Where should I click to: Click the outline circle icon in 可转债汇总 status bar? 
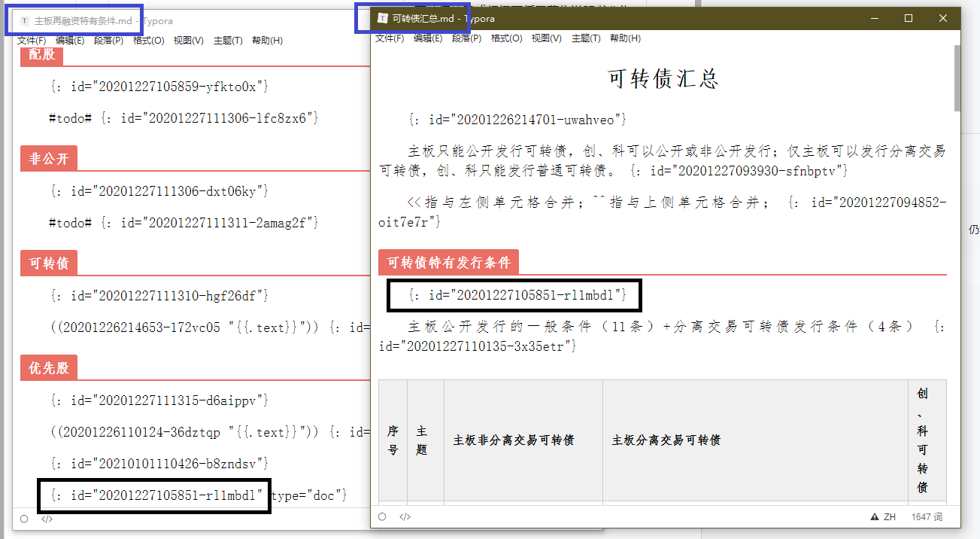381,516
